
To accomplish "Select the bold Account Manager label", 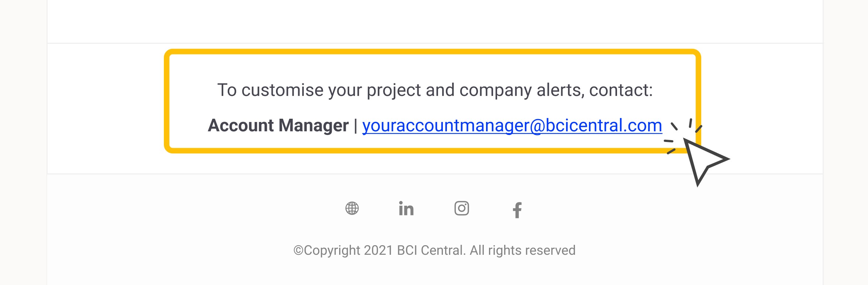I will click(x=278, y=126).
